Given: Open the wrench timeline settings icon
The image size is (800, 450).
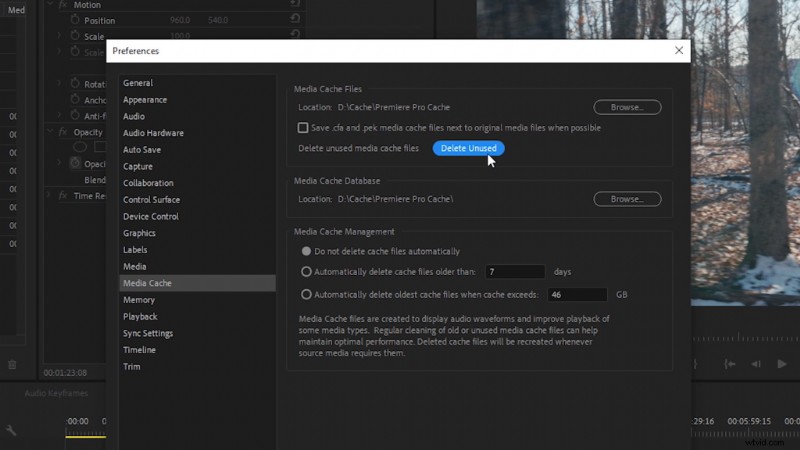Looking at the screenshot, I should [11, 430].
